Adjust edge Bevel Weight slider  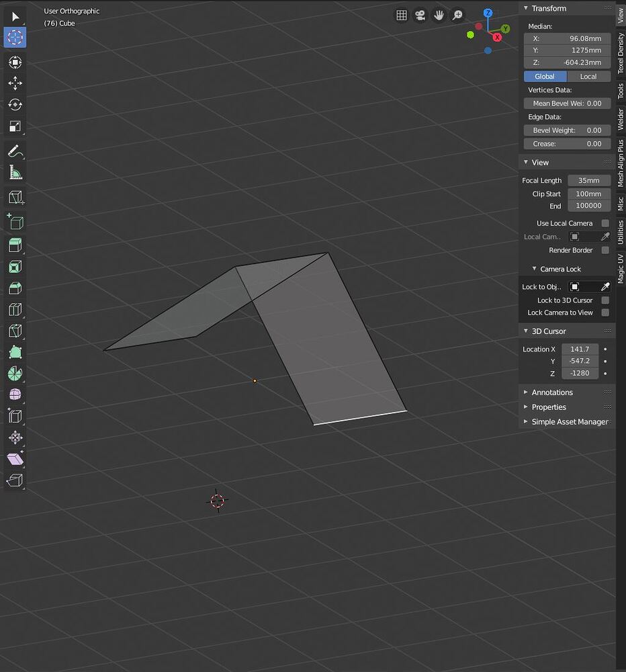pyautogui.click(x=567, y=130)
